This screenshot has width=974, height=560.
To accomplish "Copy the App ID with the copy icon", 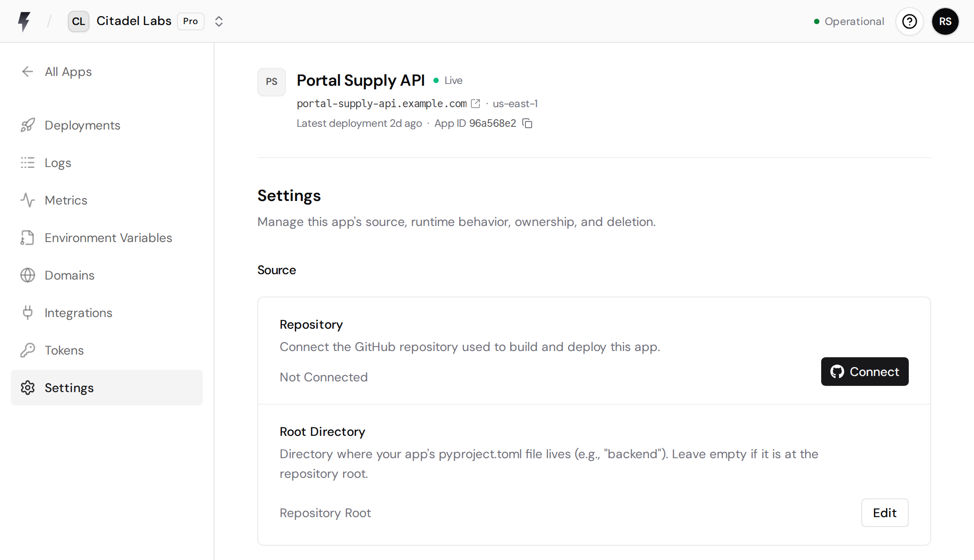I will [528, 123].
